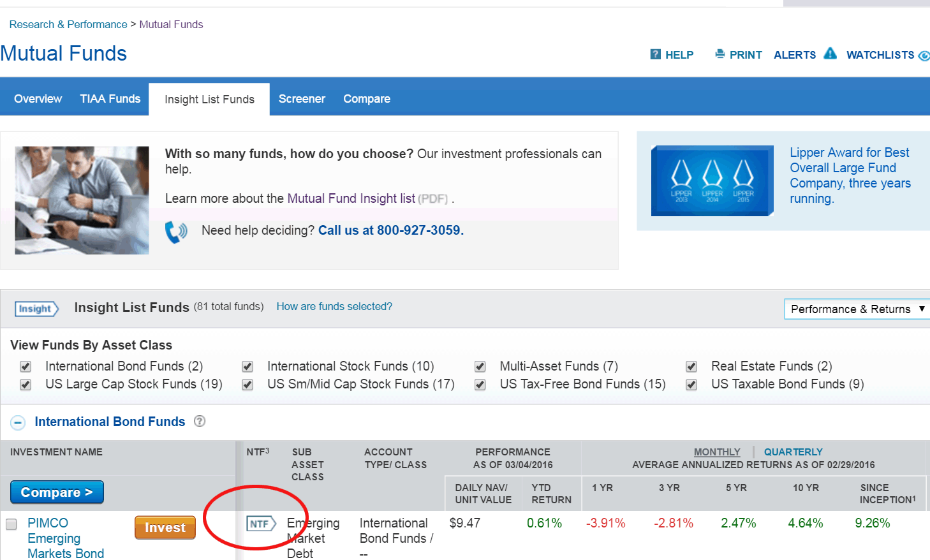Click the business people meeting photo
The image size is (930, 560).
(x=82, y=200)
